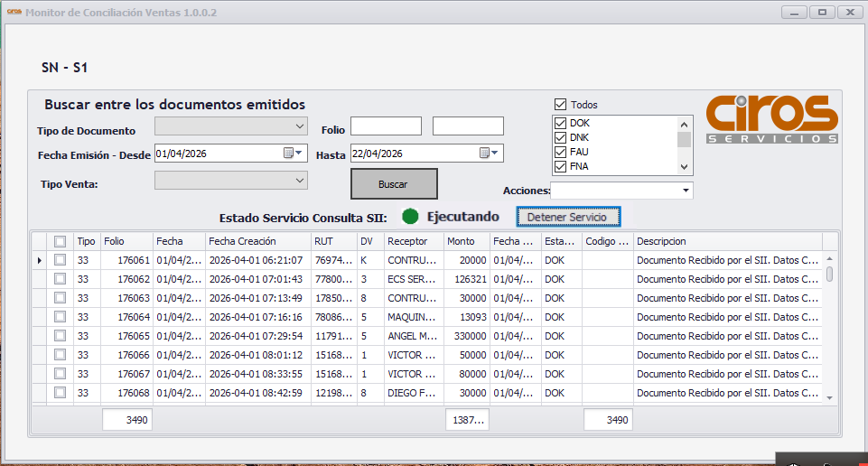The width and height of the screenshot is (868, 466).
Task: Select the row indicator arrow for folio 176061
Action: click(40, 260)
